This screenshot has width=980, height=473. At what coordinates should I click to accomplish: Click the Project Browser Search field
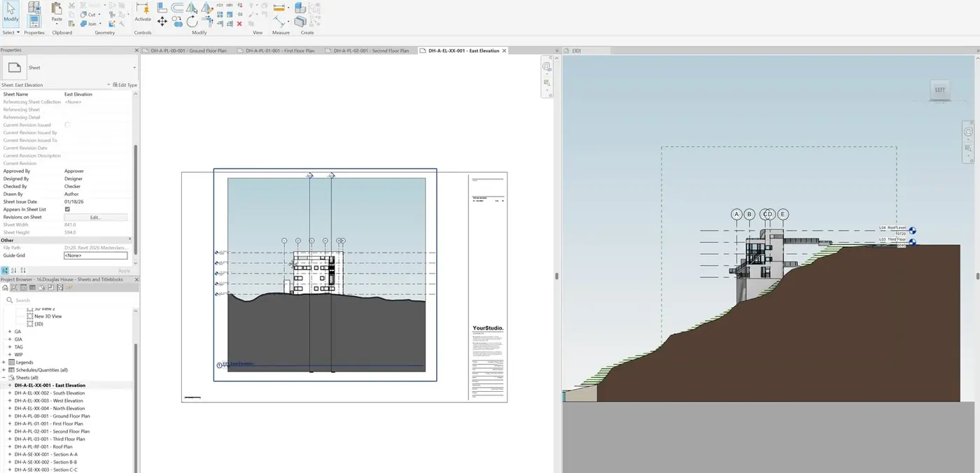[x=70, y=300]
